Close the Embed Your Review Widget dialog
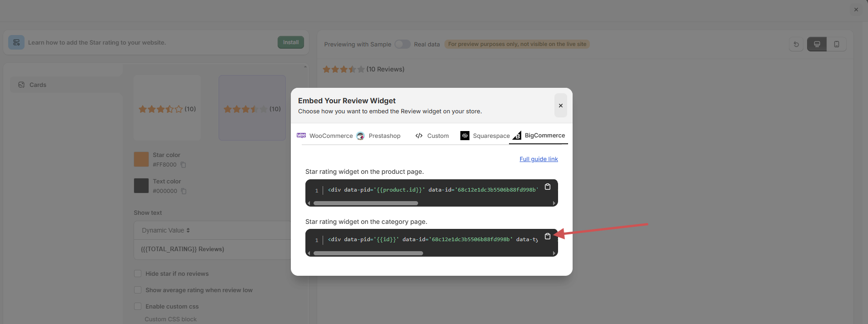868x324 pixels. (x=560, y=106)
